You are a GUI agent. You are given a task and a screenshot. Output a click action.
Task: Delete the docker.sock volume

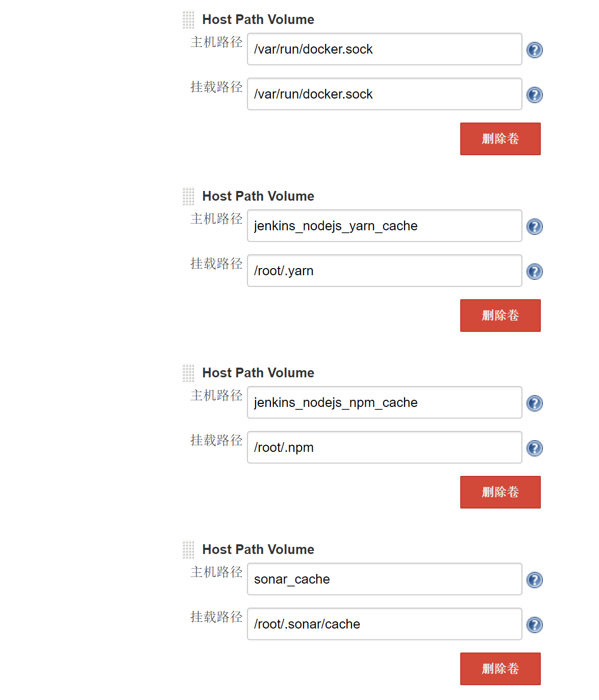click(x=500, y=139)
